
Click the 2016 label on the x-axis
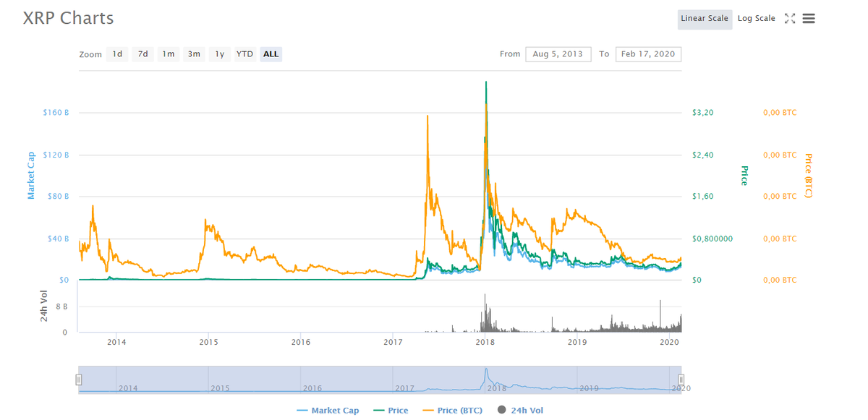pos(301,341)
